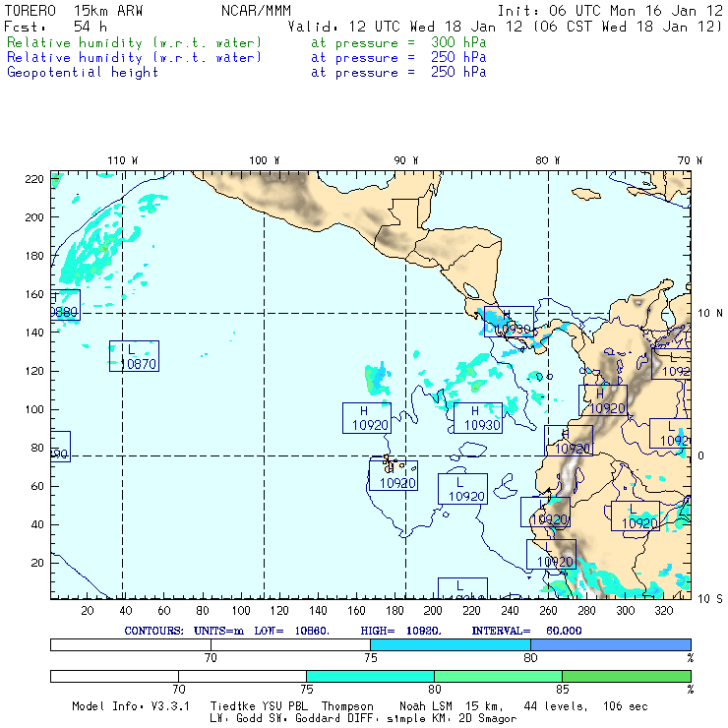728x728 pixels.
Task: Click the 'Init: 06 UTC Mon 16 Jan 12' text
Action: (610, 11)
